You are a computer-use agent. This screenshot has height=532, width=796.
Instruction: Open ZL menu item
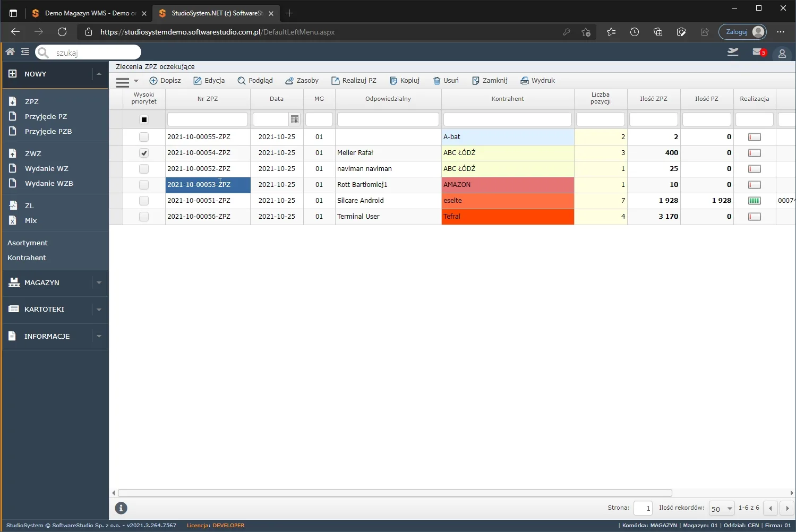(29, 205)
